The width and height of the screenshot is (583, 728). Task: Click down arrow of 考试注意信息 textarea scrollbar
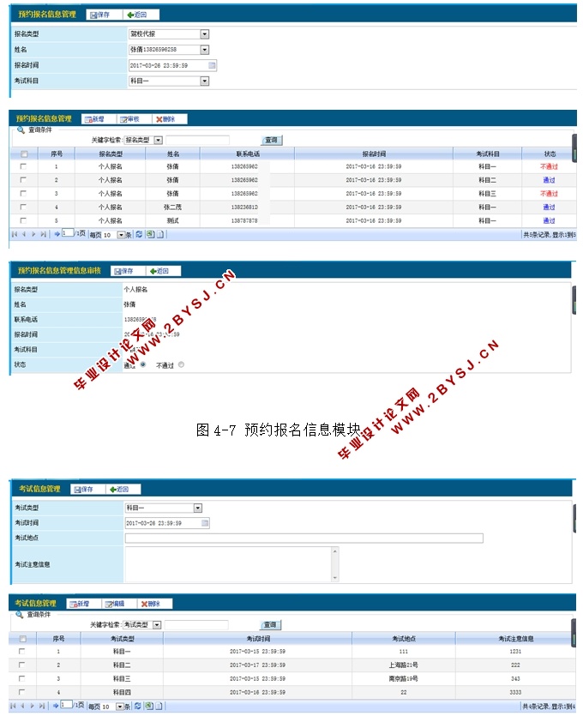(x=334, y=578)
